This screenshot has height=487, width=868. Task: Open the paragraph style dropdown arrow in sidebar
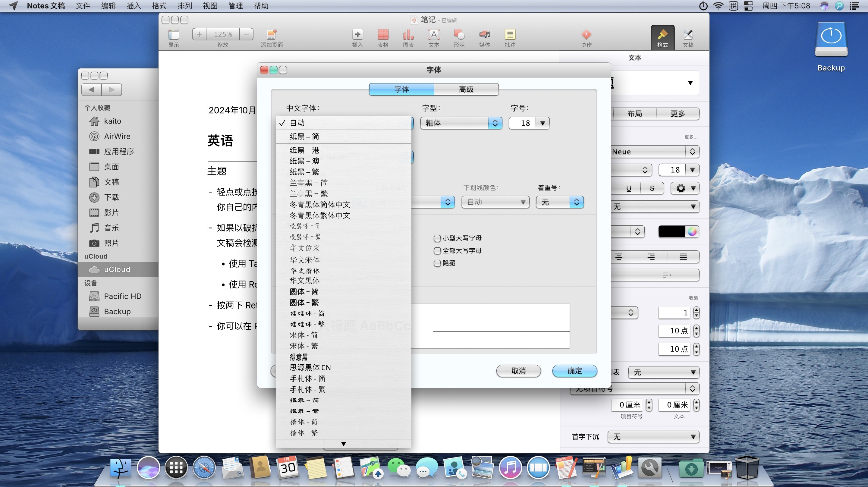(690, 83)
